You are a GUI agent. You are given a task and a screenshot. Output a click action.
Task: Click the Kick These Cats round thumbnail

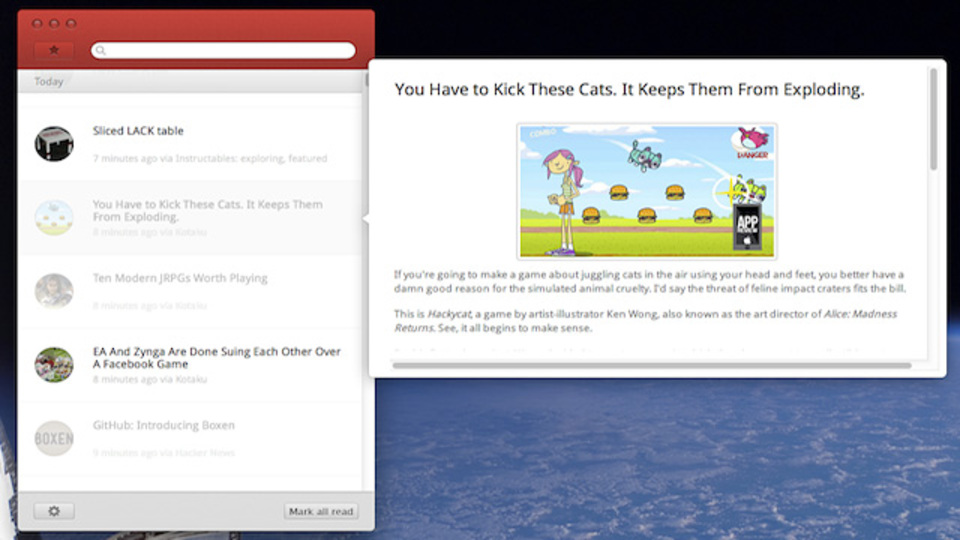pos(54,217)
